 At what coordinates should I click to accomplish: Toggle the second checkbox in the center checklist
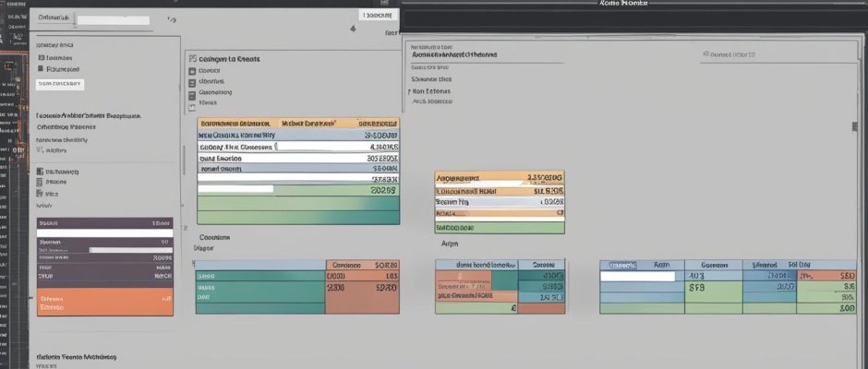tap(192, 81)
